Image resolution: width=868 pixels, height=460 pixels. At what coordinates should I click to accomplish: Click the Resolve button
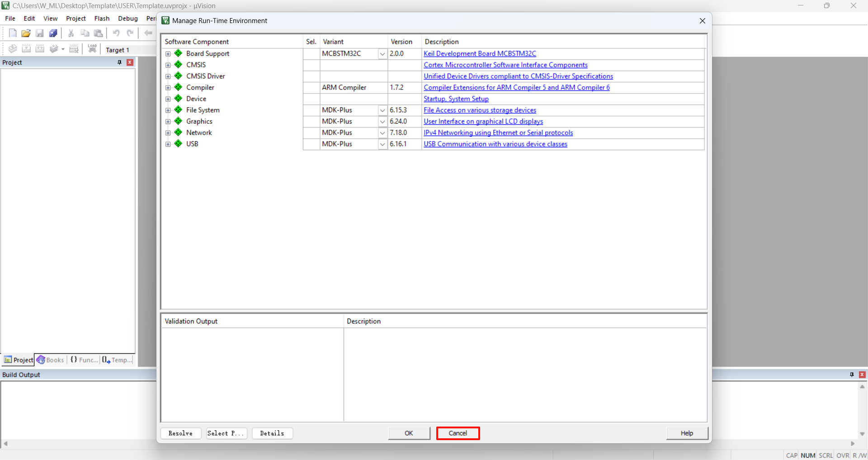(181, 433)
